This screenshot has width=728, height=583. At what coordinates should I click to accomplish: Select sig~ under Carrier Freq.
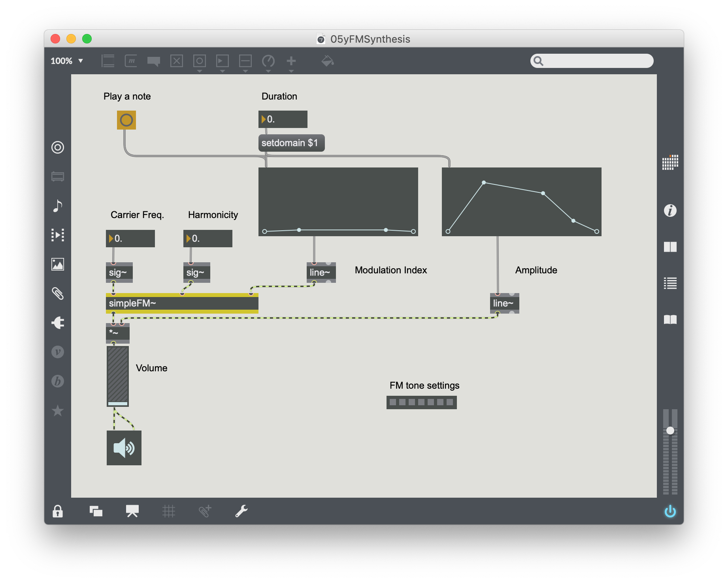pyautogui.click(x=119, y=273)
